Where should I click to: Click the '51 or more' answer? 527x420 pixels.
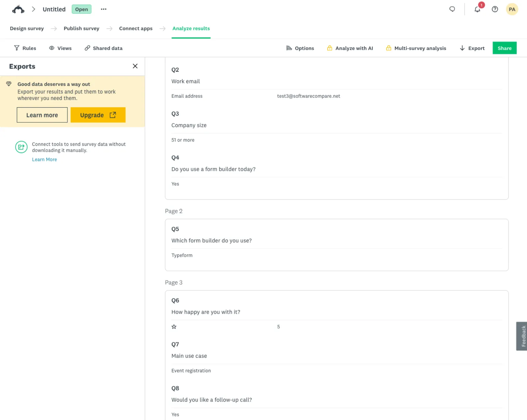(x=183, y=140)
